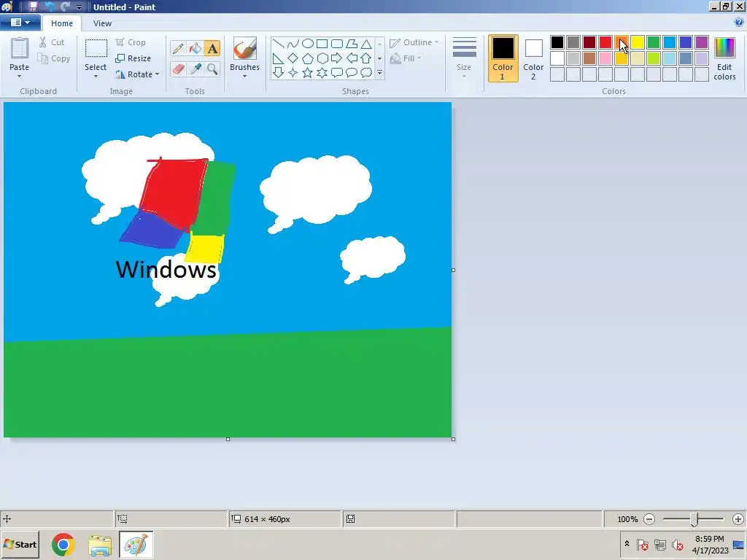Choose the Left arrow shape
The width and height of the screenshot is (747, 560).
(352, 58)
